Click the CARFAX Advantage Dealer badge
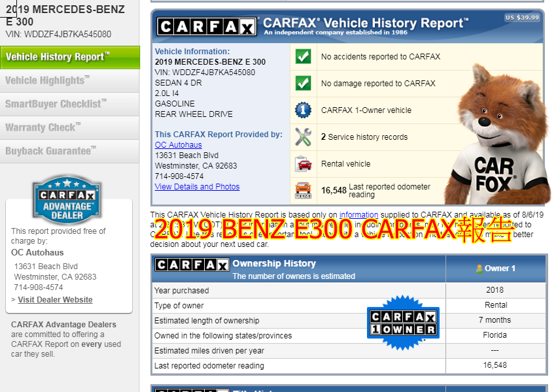The width and height of the screenshot is (556, 392). pyautogui.click(x=67, y=201)
